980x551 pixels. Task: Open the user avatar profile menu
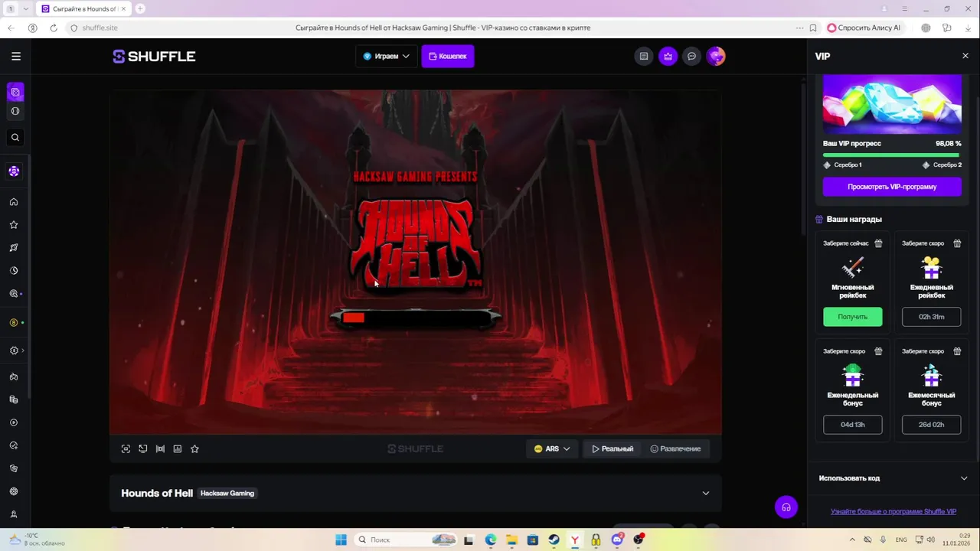pyautogui.click(x=716, y=56)
